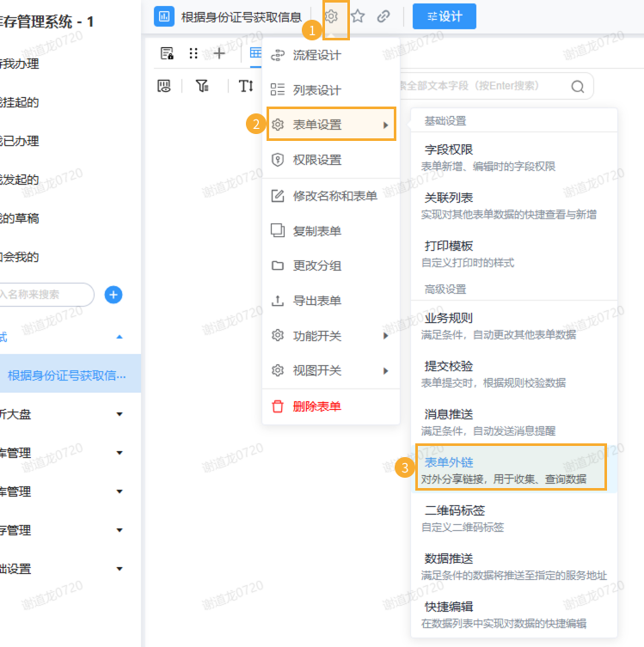Image resolution: width=644 pixels, height=647 pixels.
Task: Click the 更改分组 folder icon
Action: (278, 266)
